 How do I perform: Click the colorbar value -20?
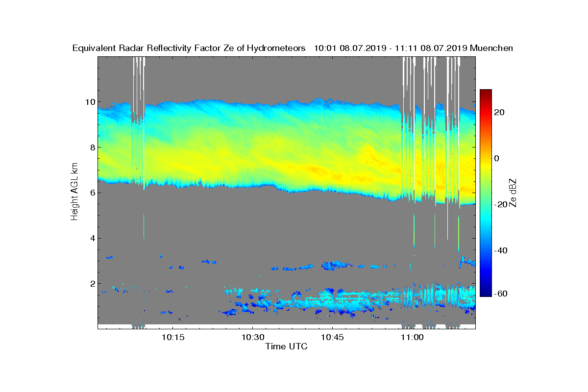(500, 204)
